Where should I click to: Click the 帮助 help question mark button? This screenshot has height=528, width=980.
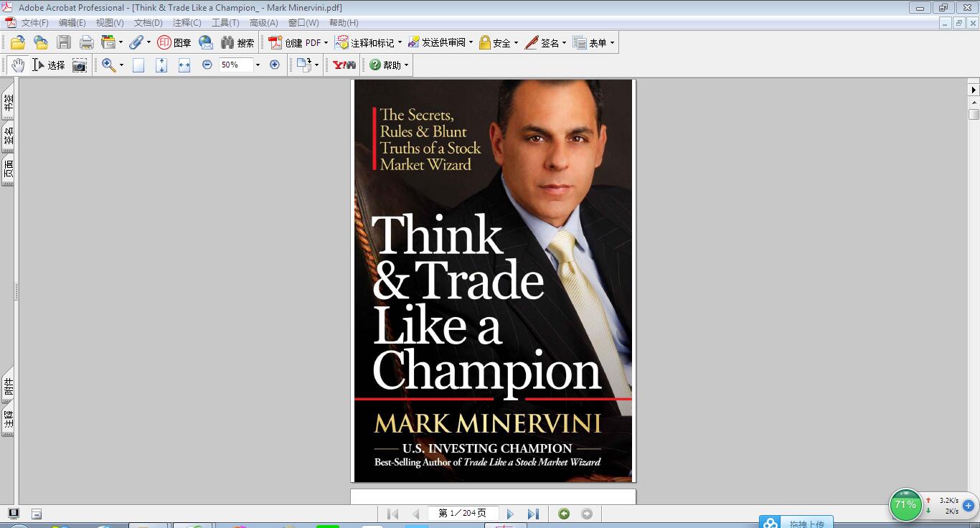385,65
